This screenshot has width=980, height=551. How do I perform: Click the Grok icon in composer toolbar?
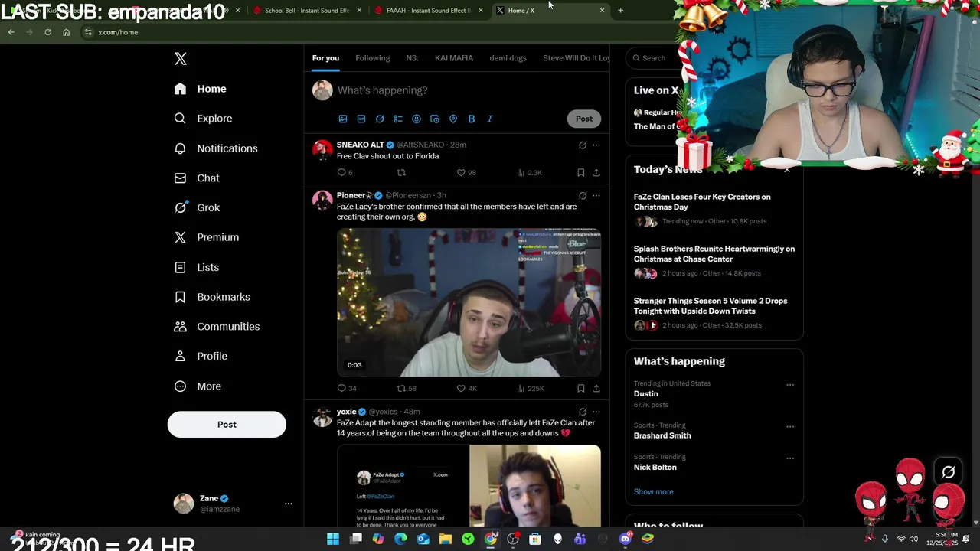click(380, 119)
